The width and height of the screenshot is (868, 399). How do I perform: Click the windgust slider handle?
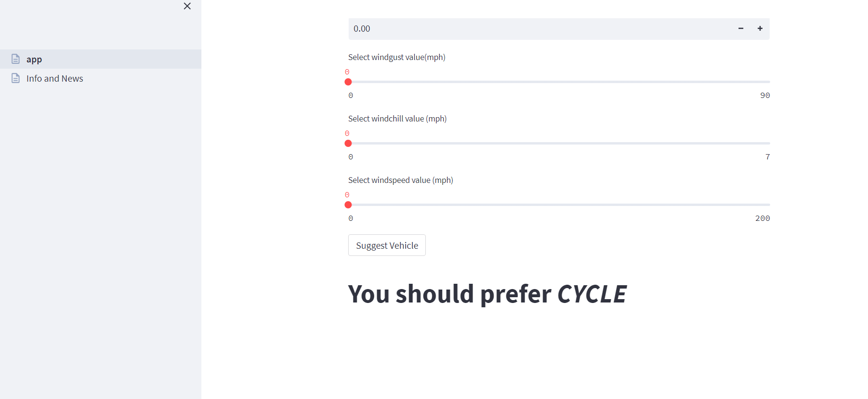coord(348,82)
